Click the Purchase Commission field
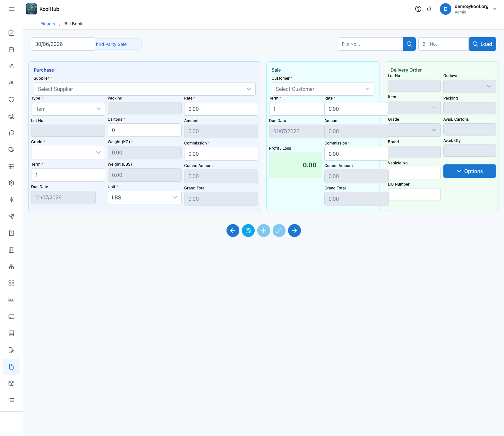 click(221, 154)
